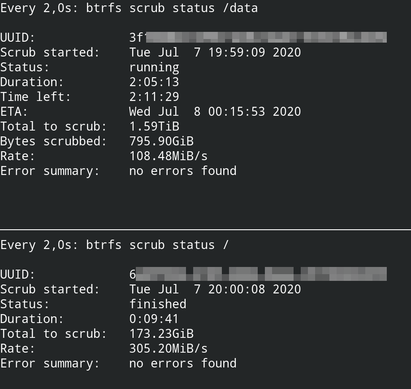
Task: Click the Duration value 2:05:13
Action: point(154,82)
